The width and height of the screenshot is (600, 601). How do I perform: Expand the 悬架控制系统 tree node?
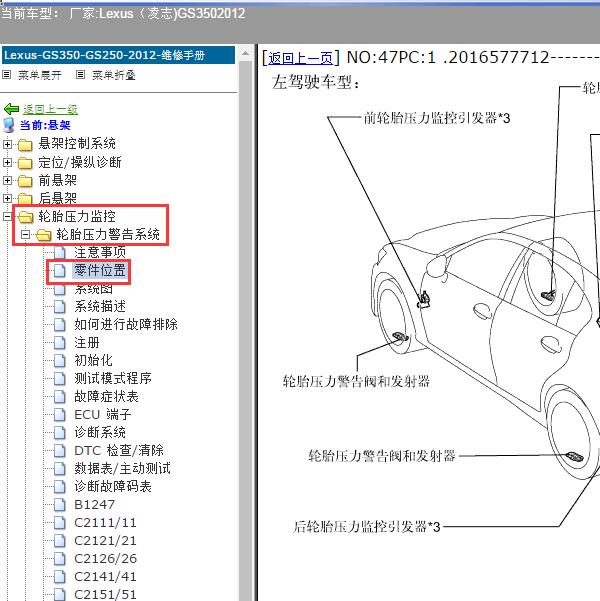tap(7, 144)
